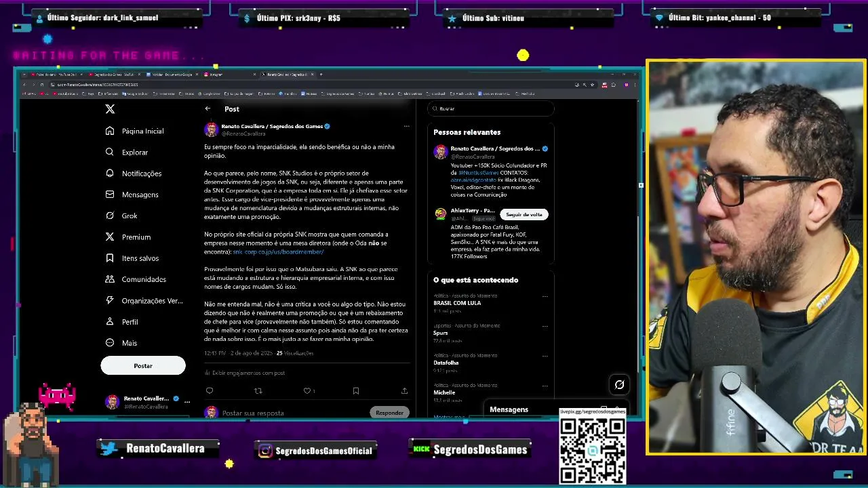Click the Perfil person icon
This screenshot has width=868, height=488.
[110, 321]
